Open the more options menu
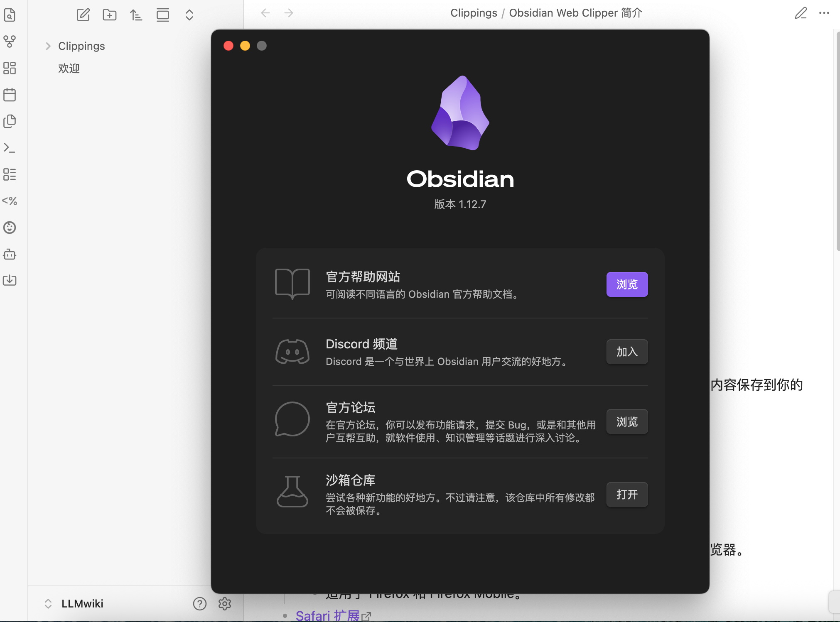This screenshot has height=622, width=840. click(824, 13)
